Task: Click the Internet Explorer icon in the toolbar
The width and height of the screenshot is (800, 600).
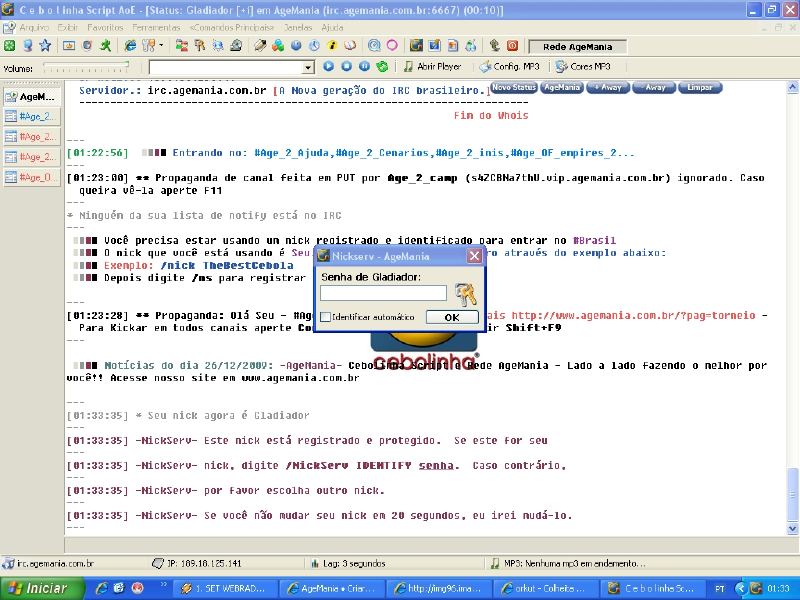Action: (131, 46)
